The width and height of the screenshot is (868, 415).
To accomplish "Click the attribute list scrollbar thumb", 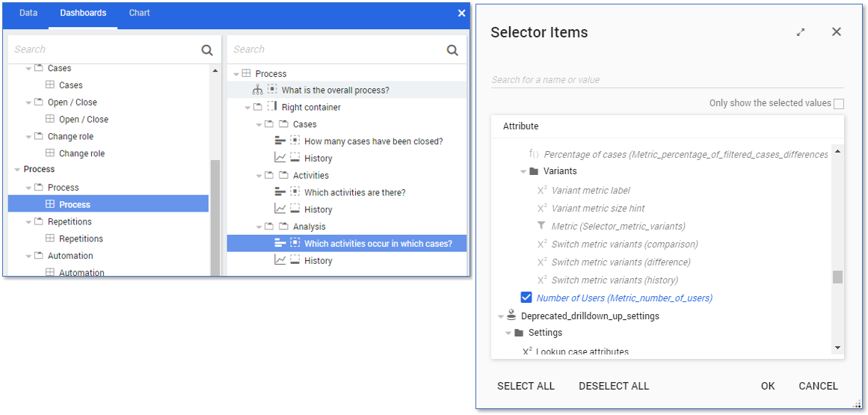I will pos(837,277).
